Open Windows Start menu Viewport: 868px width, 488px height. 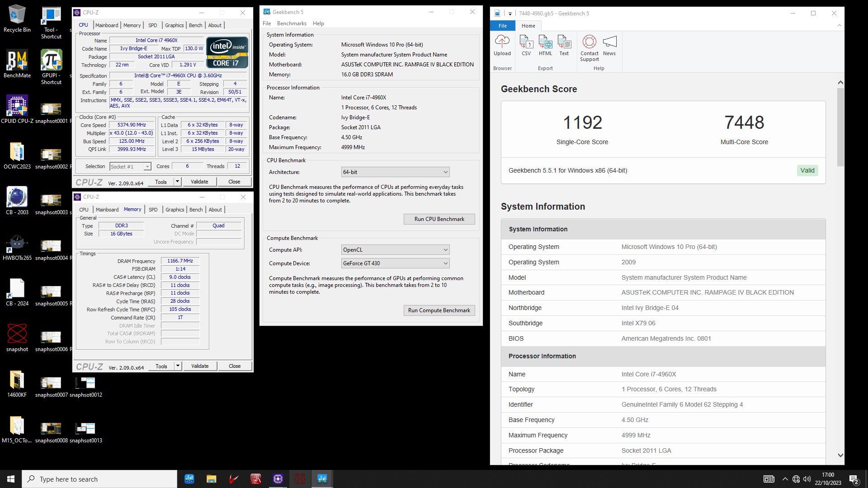pyautogui.click(x=11, y=479)
